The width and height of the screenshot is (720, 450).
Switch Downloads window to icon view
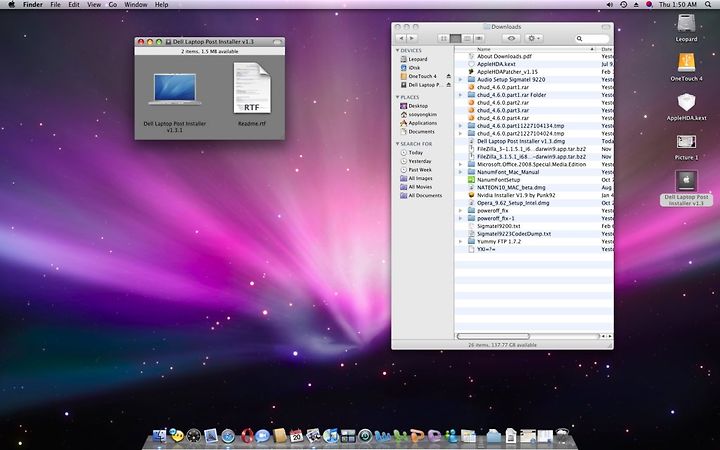[444, 39]
